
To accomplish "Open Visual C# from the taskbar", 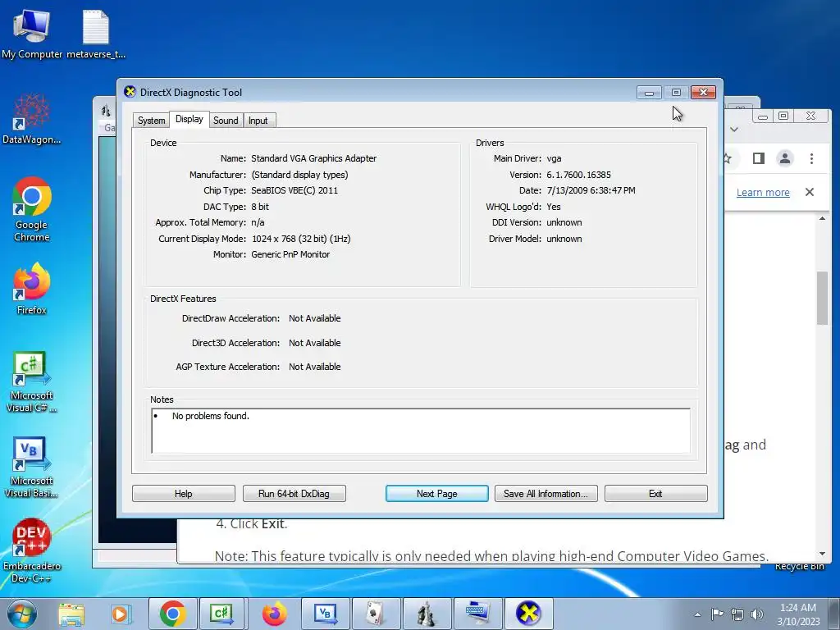I will point(221,614).
